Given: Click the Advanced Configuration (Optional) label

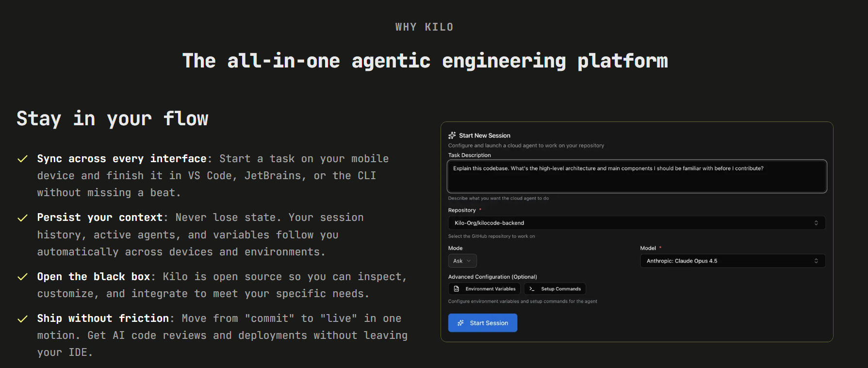Looking at the screenshot, I should coord(492,277).
